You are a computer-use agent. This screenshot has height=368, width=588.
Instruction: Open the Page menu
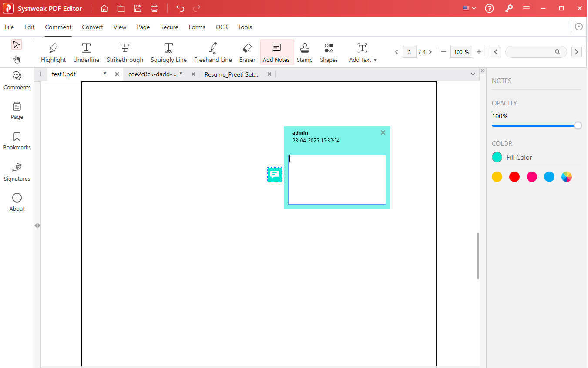tap(143, 27)
